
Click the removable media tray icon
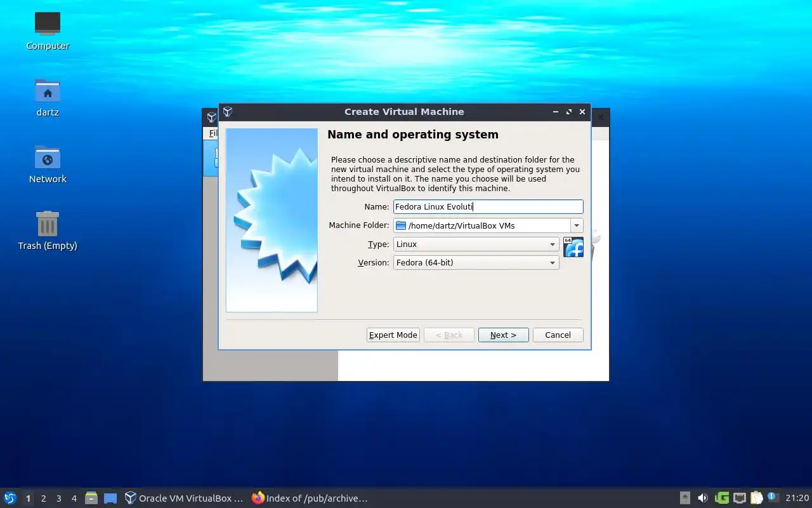pyautogui.click(x=685, y=498)
